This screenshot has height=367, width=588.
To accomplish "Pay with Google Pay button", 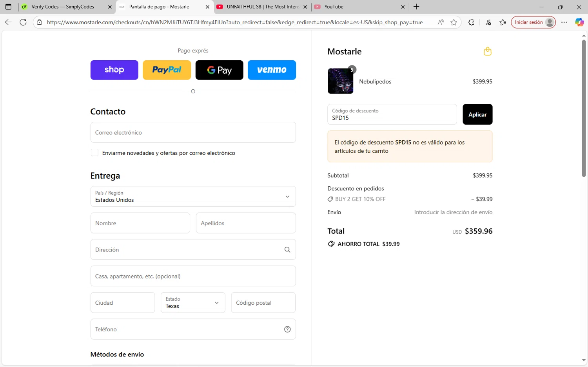I will pyautogui.click(x=220, y=70).
